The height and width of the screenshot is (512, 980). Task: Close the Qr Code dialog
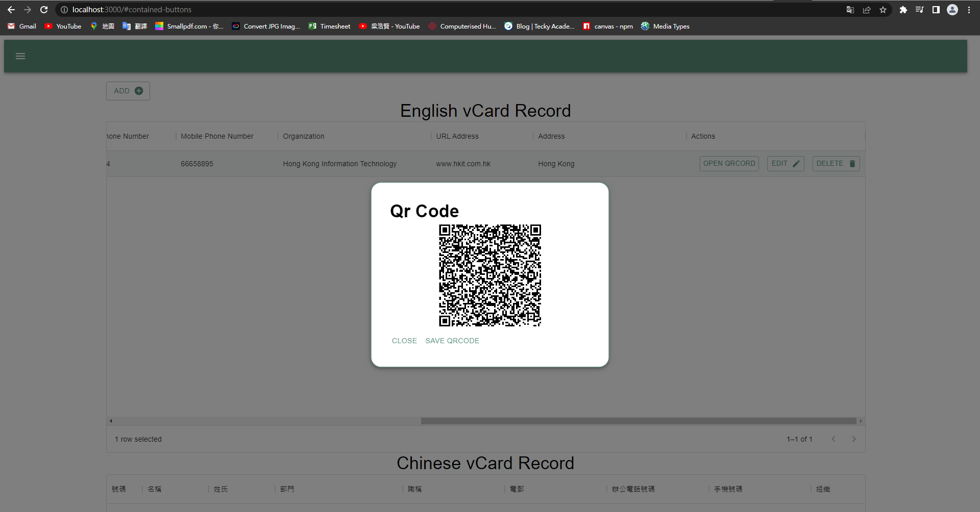(x=404, y=341)
